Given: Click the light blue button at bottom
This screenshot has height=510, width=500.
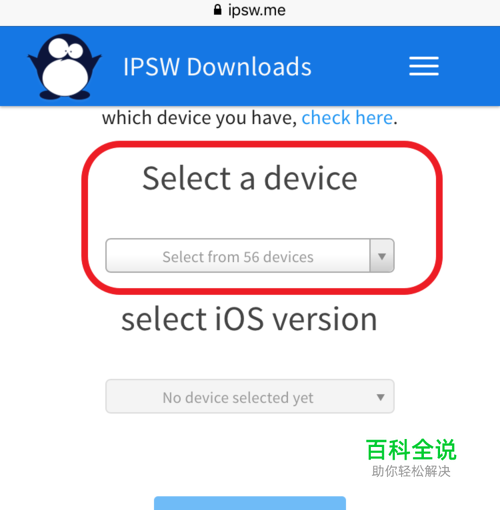Looking at the screenshot, I should pyautogui.click(x=250, y=503).
